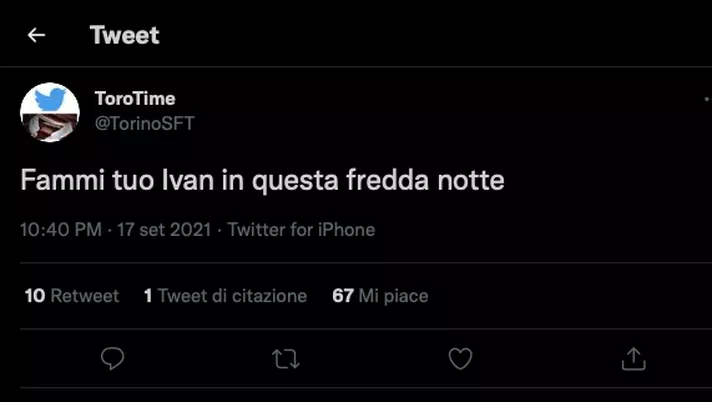The image size is (712, 402).
Task: Open the @TorinoSFT handle
Action: pos(144,124)
